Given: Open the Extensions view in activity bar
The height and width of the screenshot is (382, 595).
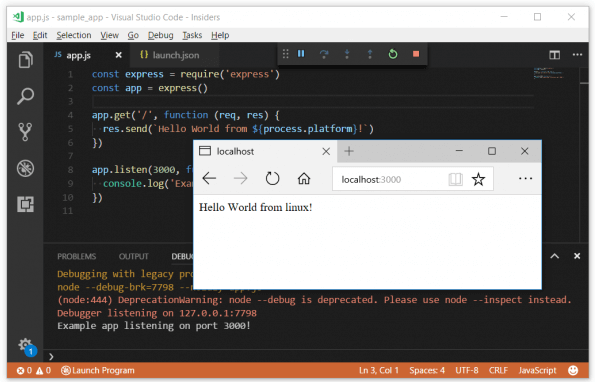Looking at the screenshot, I should (x=25, y=204).
